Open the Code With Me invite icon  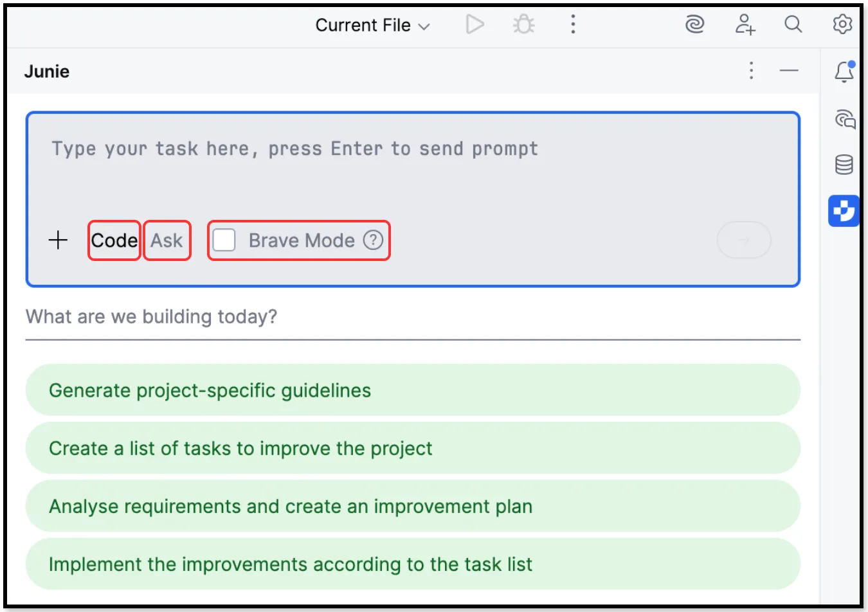pyautogui.click(x=744, y=24)
